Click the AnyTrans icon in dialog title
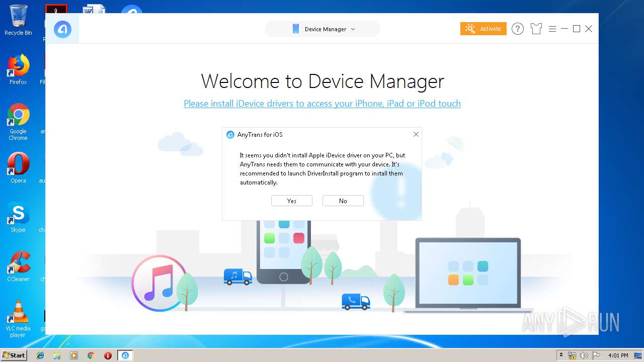 [x=230, y=135]
